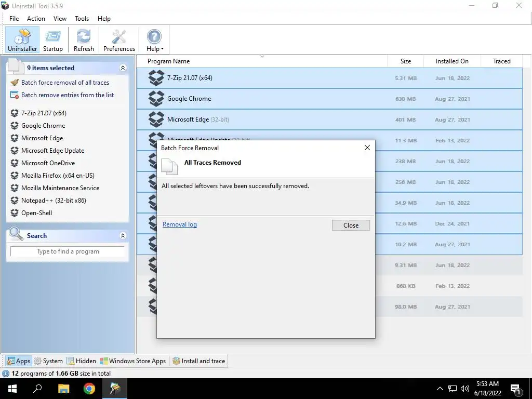Open the File menu
The width and height of the screenshot is (532, 399).
14,19
